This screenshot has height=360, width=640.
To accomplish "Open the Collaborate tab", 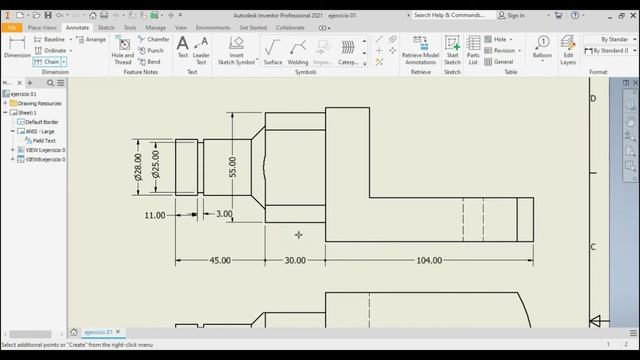I will point(290,28).
